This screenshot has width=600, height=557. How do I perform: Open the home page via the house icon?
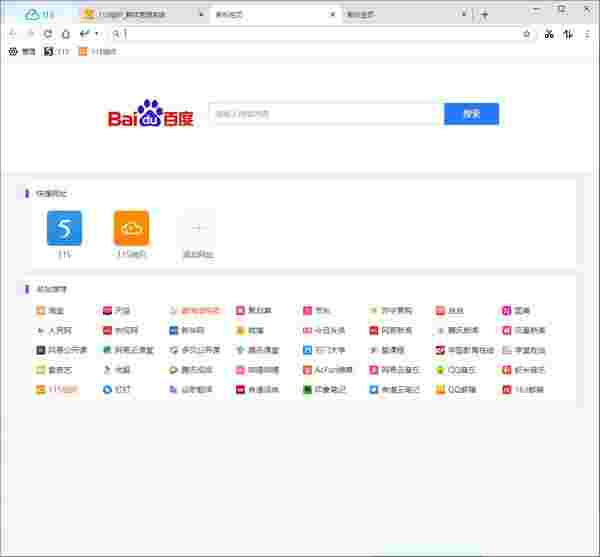66,34
